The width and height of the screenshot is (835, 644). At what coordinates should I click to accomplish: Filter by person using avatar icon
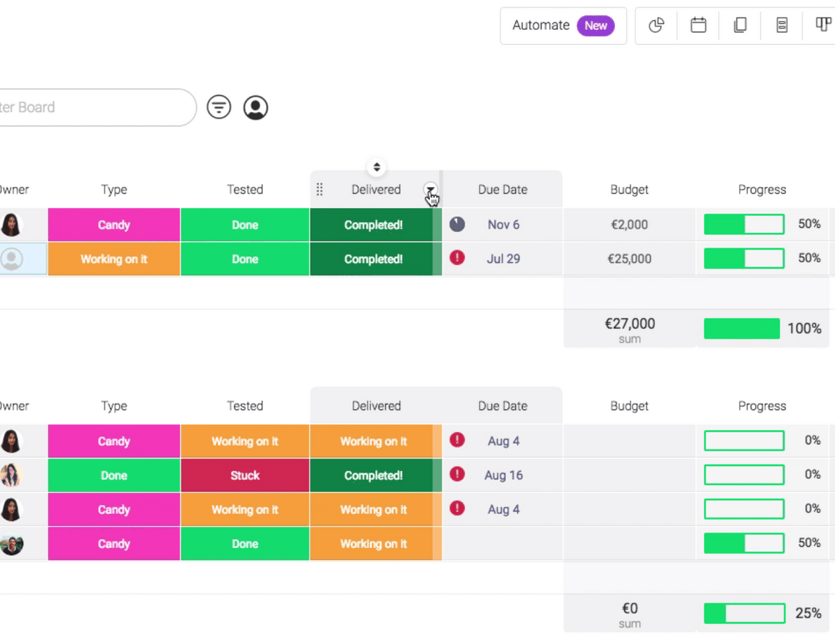click(x=255, y=107)
